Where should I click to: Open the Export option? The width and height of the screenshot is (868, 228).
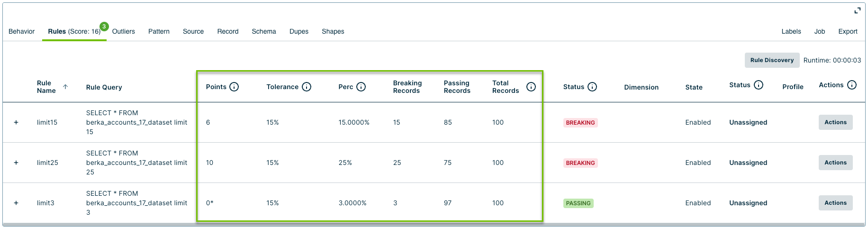(848, 31)
